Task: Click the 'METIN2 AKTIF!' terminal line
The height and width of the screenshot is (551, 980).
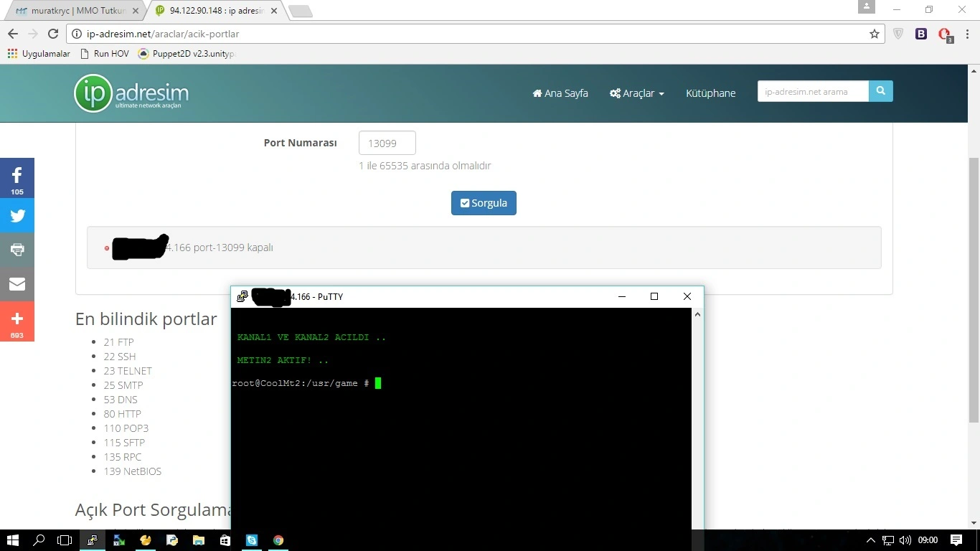Action: tap(283, 360)
